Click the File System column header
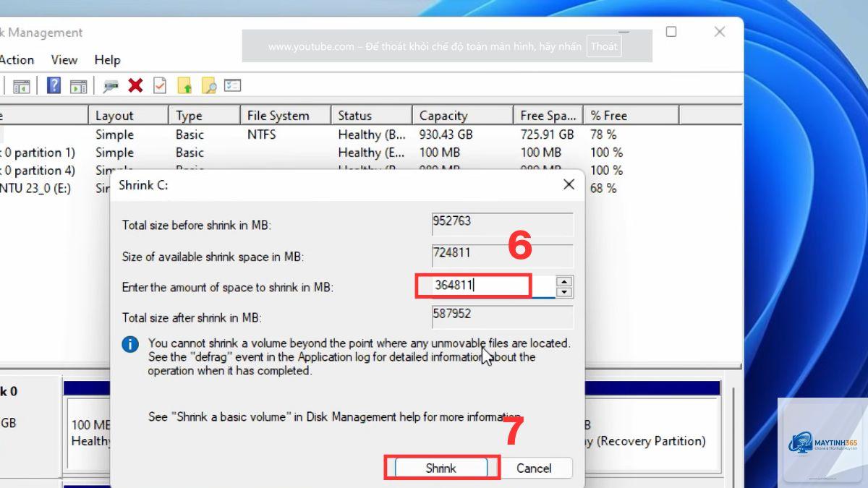868x488 pixels. click(x=286, y=116)
